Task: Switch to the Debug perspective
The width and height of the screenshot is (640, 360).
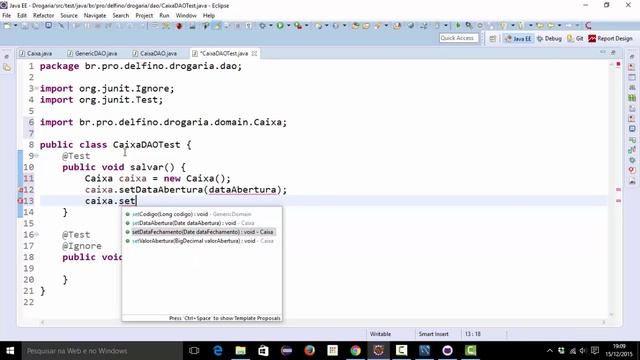Action: [x=549, y=38]
